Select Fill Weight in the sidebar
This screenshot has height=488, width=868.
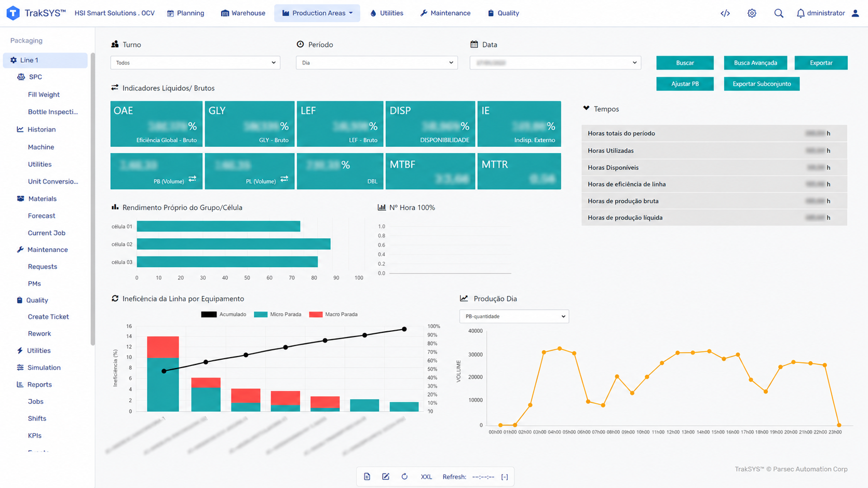44,94
